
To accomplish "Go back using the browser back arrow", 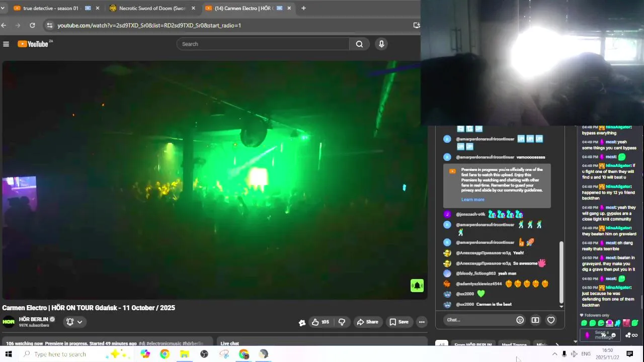I will 4,25.
